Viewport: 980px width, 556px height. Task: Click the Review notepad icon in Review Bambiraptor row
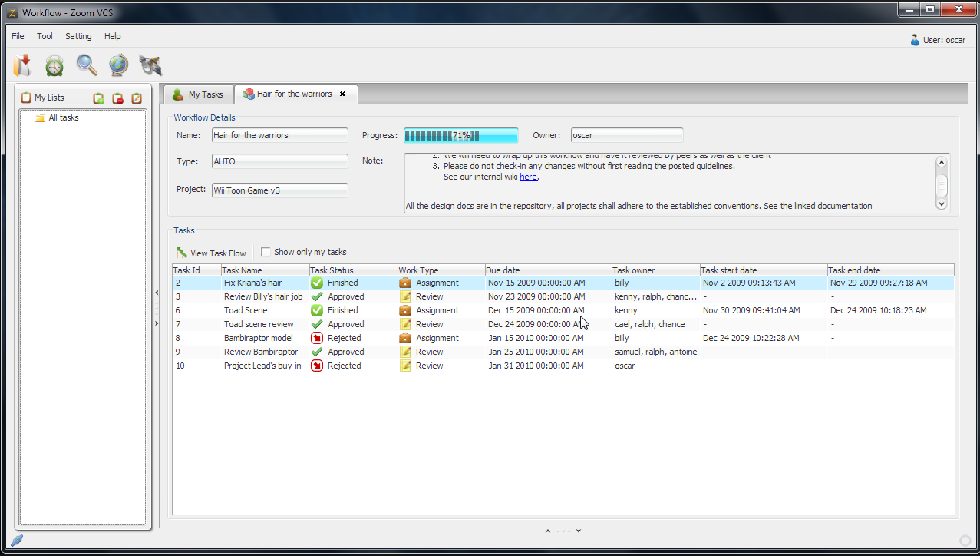(405, 352)
